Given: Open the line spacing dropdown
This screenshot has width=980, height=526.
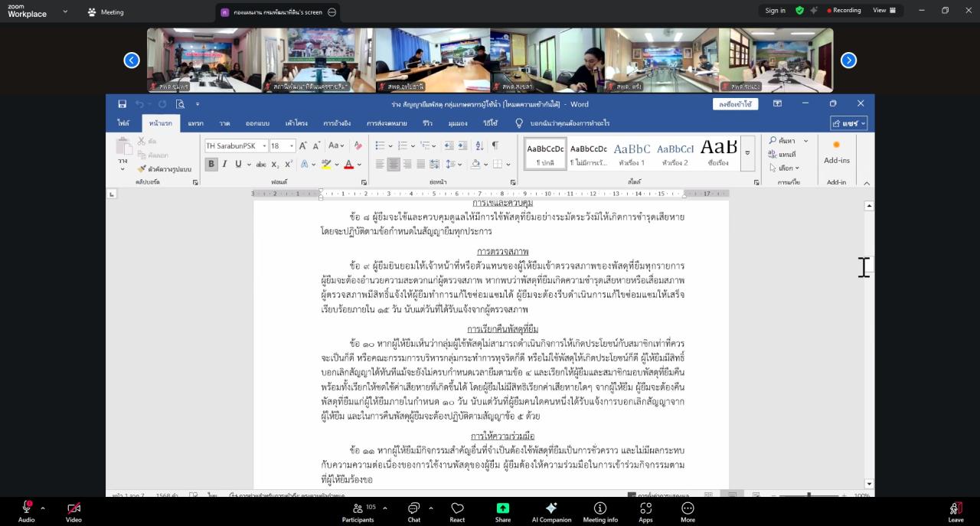Looking at the screenshot, I should click(x=452, y=165).
